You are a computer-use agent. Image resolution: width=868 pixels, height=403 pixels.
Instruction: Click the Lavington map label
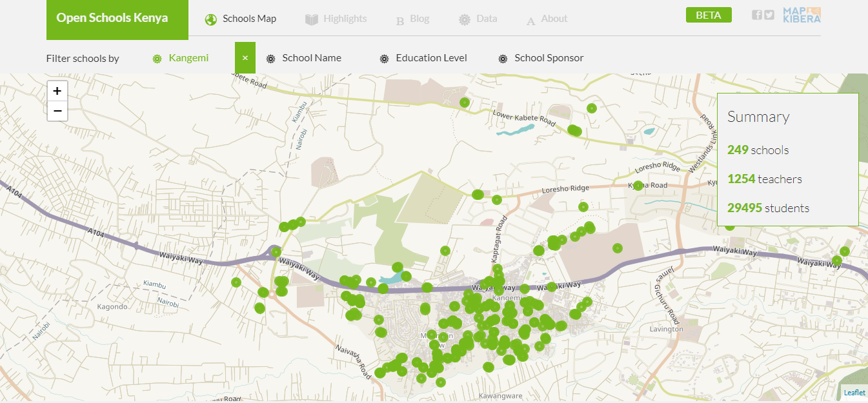click(666, 329)
